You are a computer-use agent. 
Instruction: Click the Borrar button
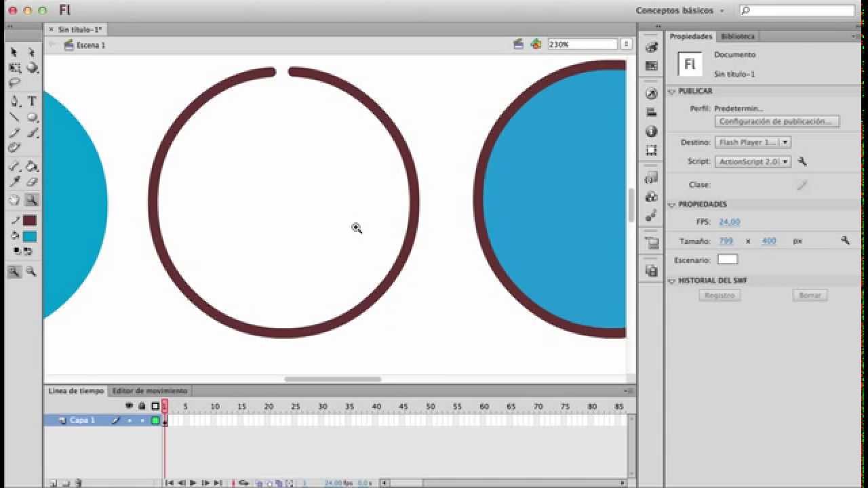[x=810, y=296]
